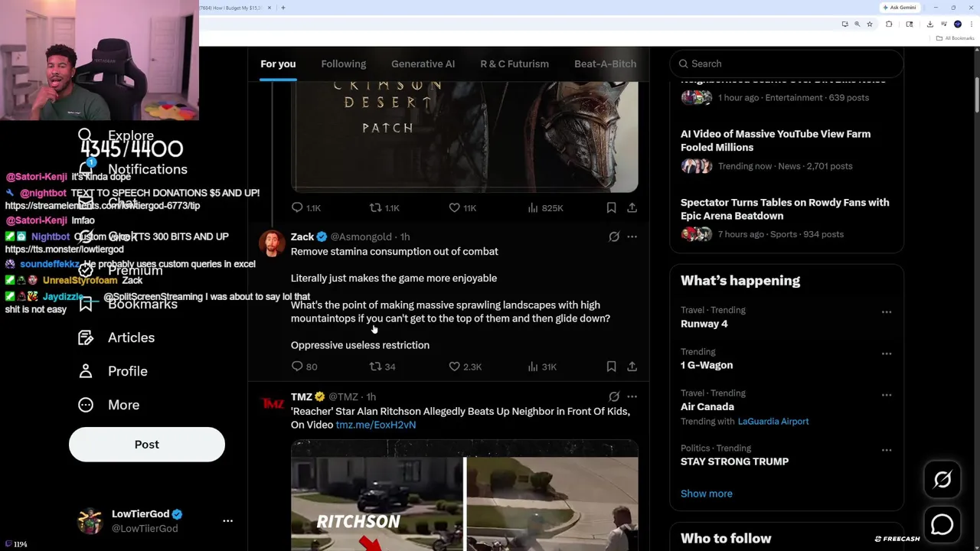Bookmark the Crimson Desert patch post
The image size is (980, 551).
pos(611,207)
